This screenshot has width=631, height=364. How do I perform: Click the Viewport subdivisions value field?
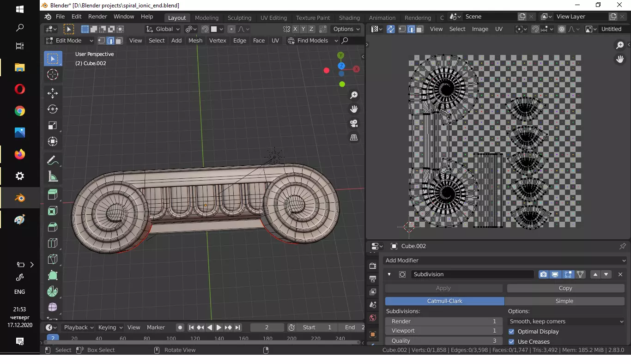(x=443, y=331)
